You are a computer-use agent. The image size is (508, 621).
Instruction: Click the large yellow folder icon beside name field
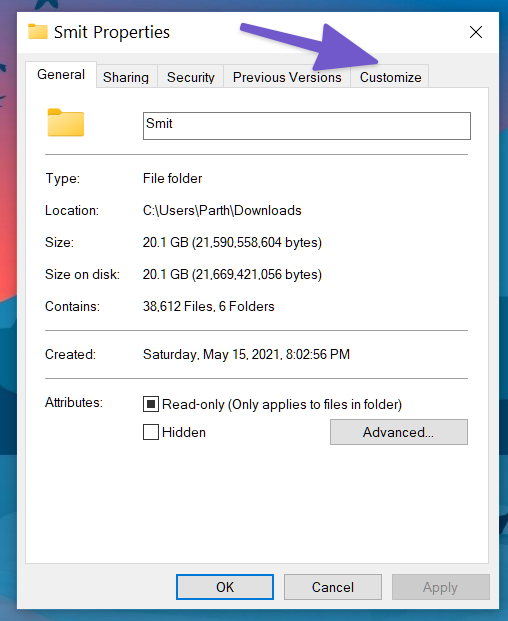[66, 123]
